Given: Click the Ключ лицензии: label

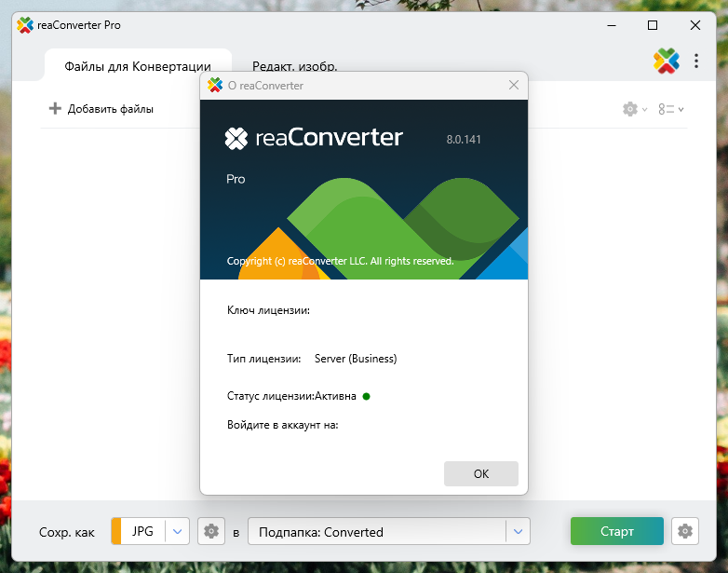Looking at the screenshot, I should point(268,310).
